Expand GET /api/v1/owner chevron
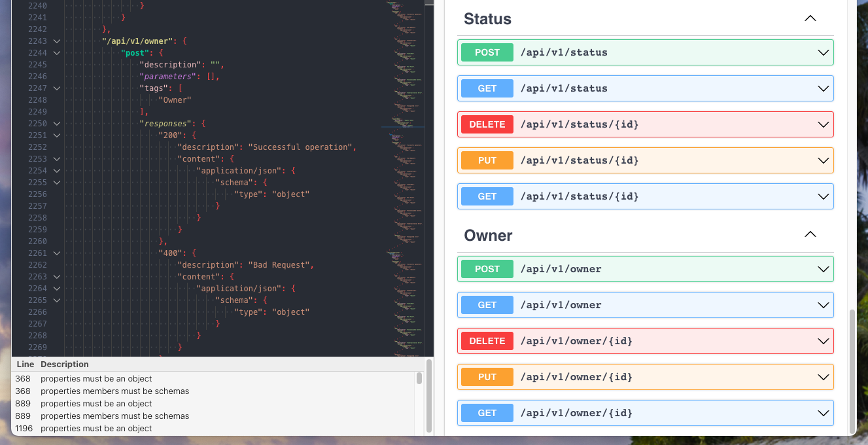The image size is (868, 445). [824, 305]
